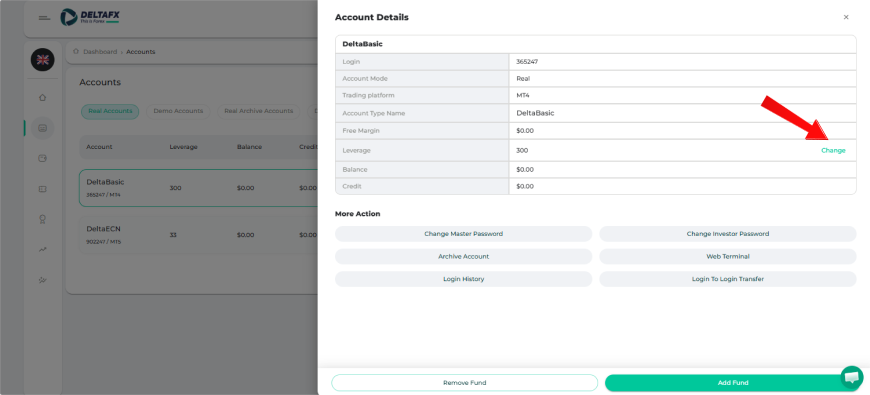
Task: Select the DeltaBasic account row
Action: click(x=199, y=188)
